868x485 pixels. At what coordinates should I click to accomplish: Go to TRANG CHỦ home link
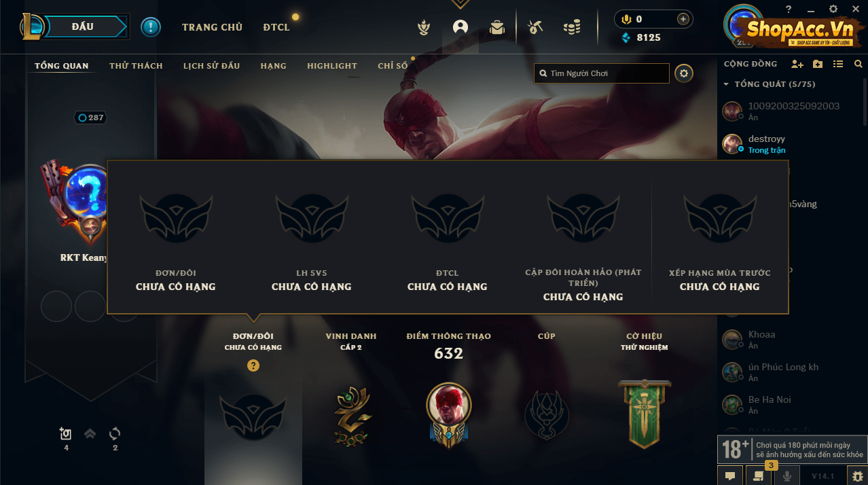(212, 27)
